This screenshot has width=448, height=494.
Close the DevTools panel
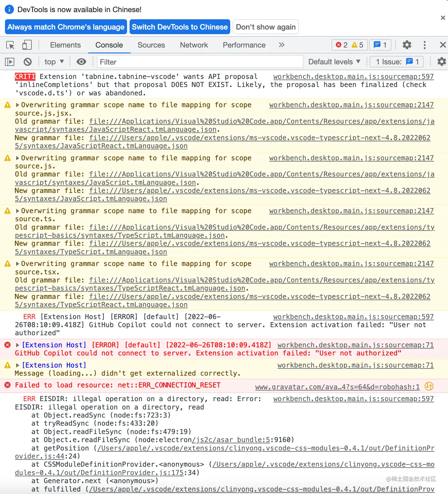[x=443, y=45]
